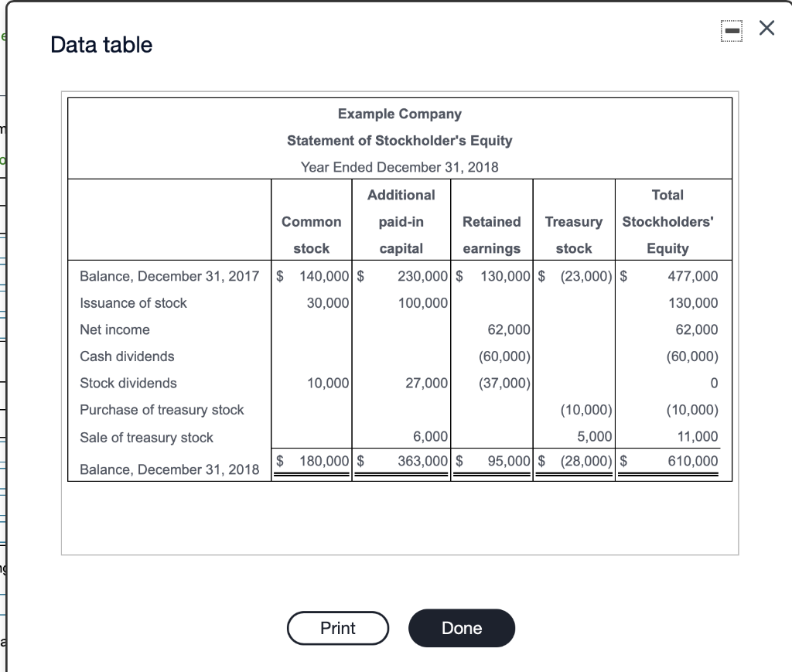Select the Total Stockholders' Equity header
The height and width of the screenshot is (672, 792).
pyautogui.click(x=667, y=221)
